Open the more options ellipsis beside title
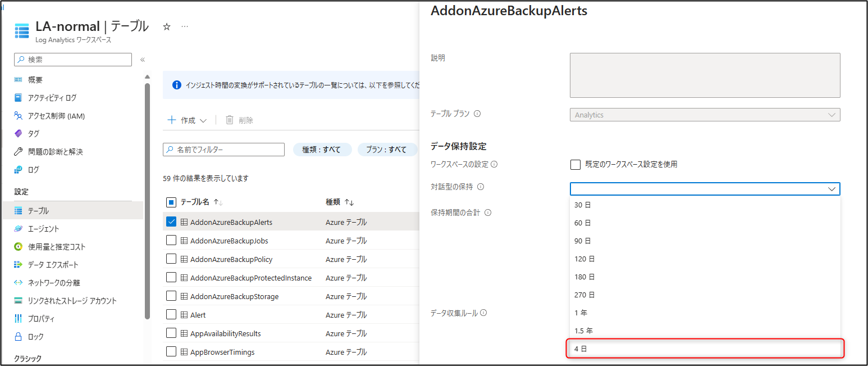Image resolution: width=868 pixels, height=366 pixels. [185, 26]
